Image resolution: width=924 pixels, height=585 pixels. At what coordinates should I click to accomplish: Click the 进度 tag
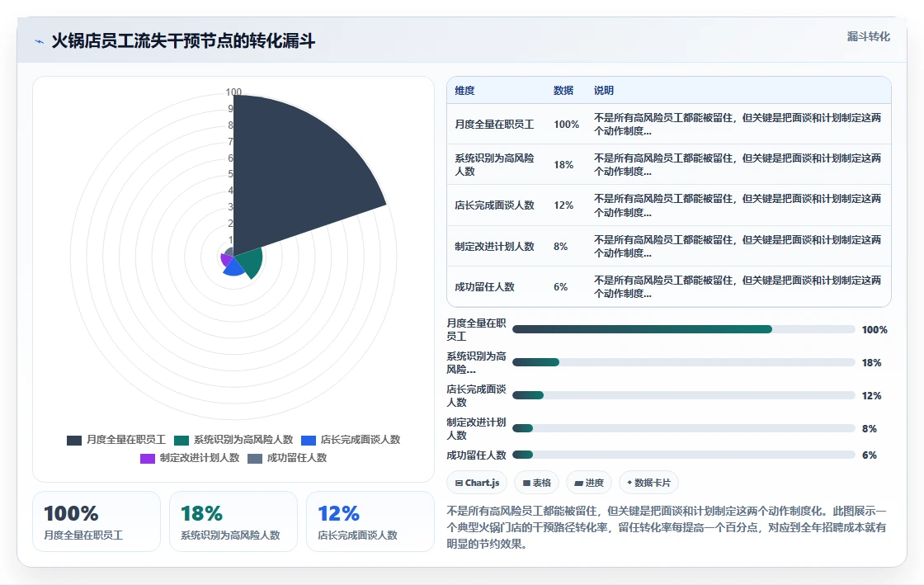point(589,483)
